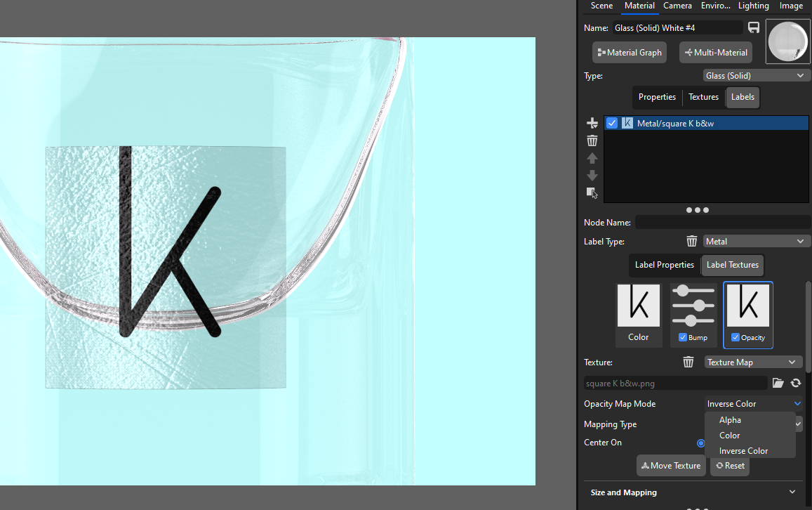The width and height of the screenshot is (812, 510).
Task: Switch to the Camera tab
Action: (x=677, y=6)
